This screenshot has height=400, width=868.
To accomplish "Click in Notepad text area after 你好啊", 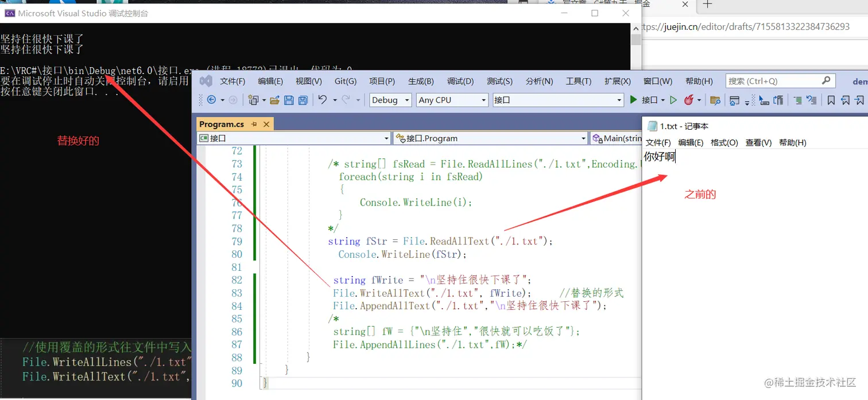I will (x=676, y=157).
